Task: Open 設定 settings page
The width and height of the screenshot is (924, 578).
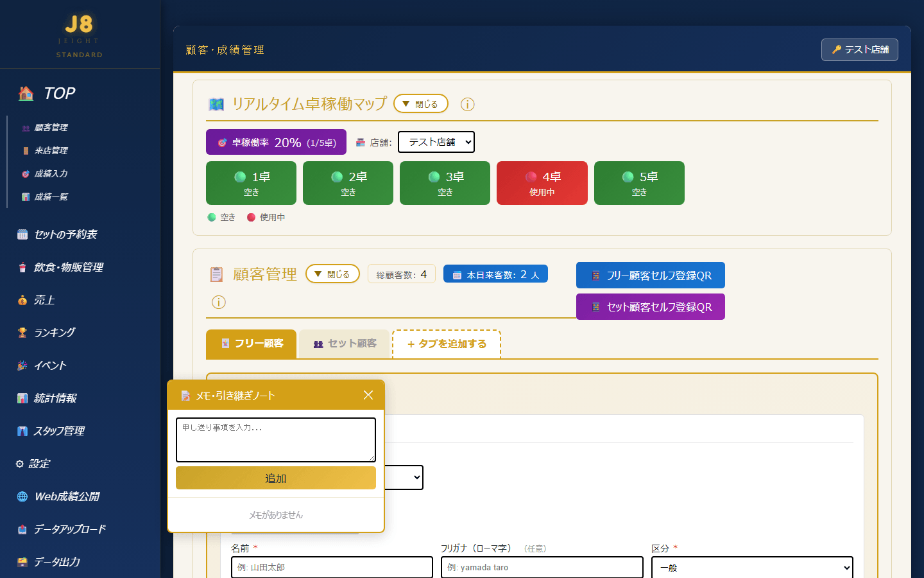Action: pyautogui.click(x=33, y=464)
